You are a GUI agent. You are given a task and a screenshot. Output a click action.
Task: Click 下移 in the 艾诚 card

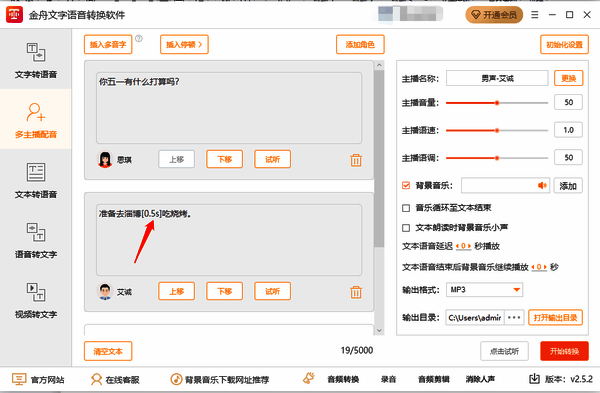point(225,291)
